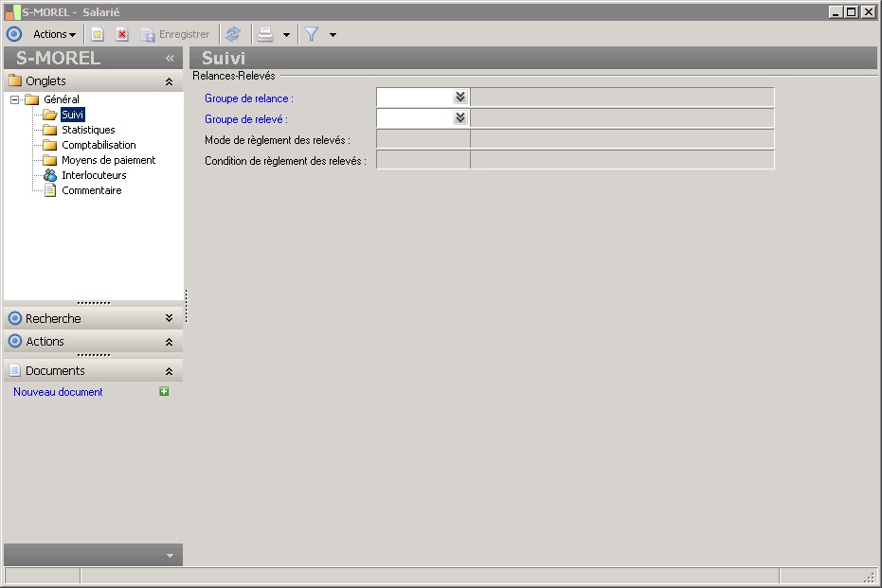Click the red delete toolbar icon
This screenshot has height=588, width=882.
coord(121,34)
